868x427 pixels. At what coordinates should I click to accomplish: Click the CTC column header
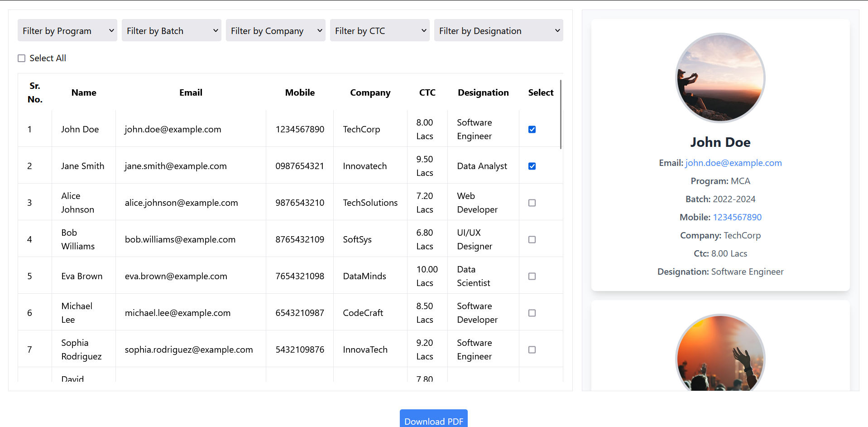coord(427,93)
